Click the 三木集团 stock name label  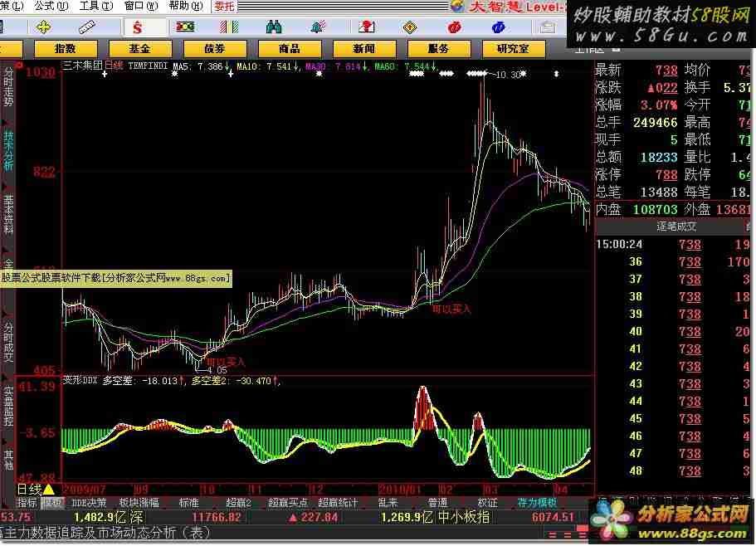click(83, 66)
